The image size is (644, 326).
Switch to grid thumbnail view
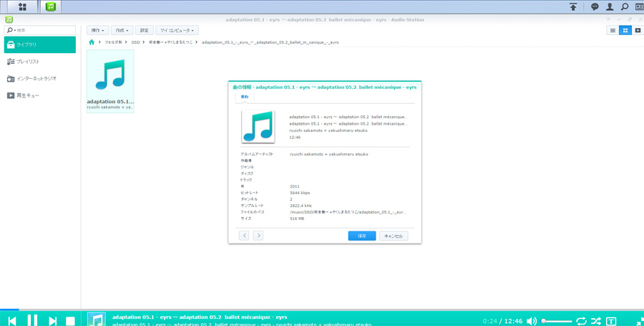click(x=625, y=30)
